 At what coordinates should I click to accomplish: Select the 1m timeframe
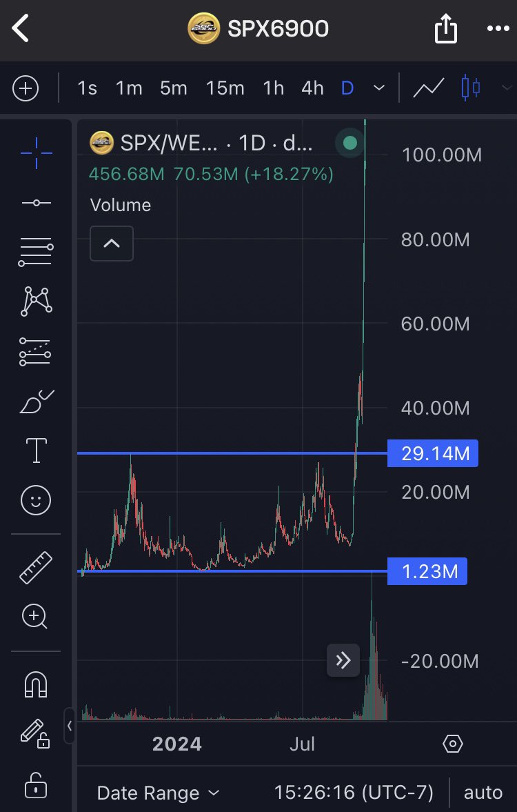point(129,88)
